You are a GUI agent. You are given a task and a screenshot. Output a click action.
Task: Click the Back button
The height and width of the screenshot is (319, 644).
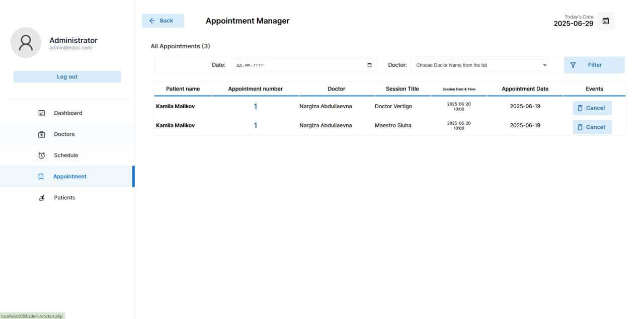click(163, 21)
